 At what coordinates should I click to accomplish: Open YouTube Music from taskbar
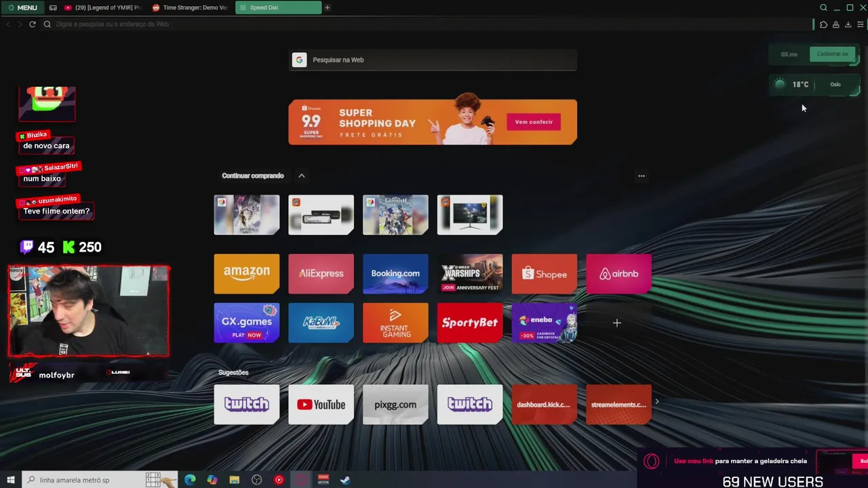pyautogui.click(x=279, y=480)
